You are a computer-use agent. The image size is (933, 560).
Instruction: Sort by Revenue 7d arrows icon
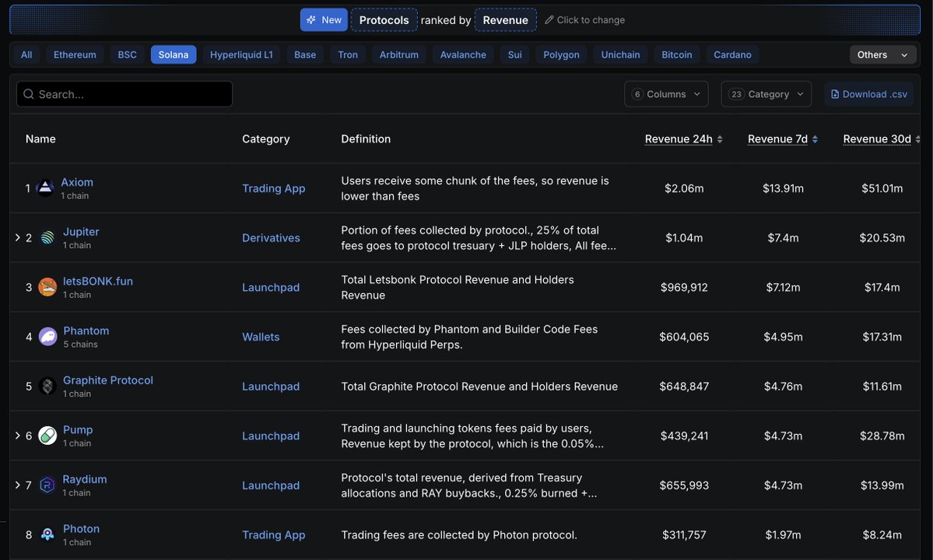coord(815,139)
